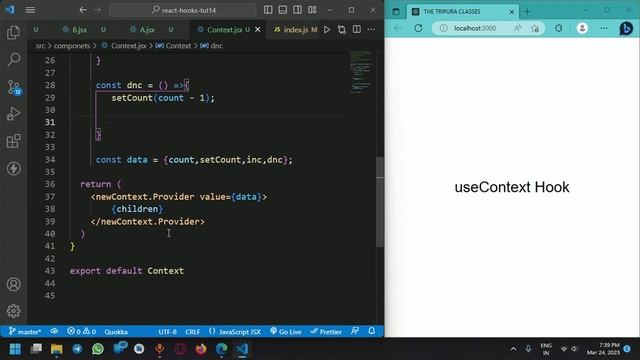Change the UTF-8 file encoding

coord(167,331)
